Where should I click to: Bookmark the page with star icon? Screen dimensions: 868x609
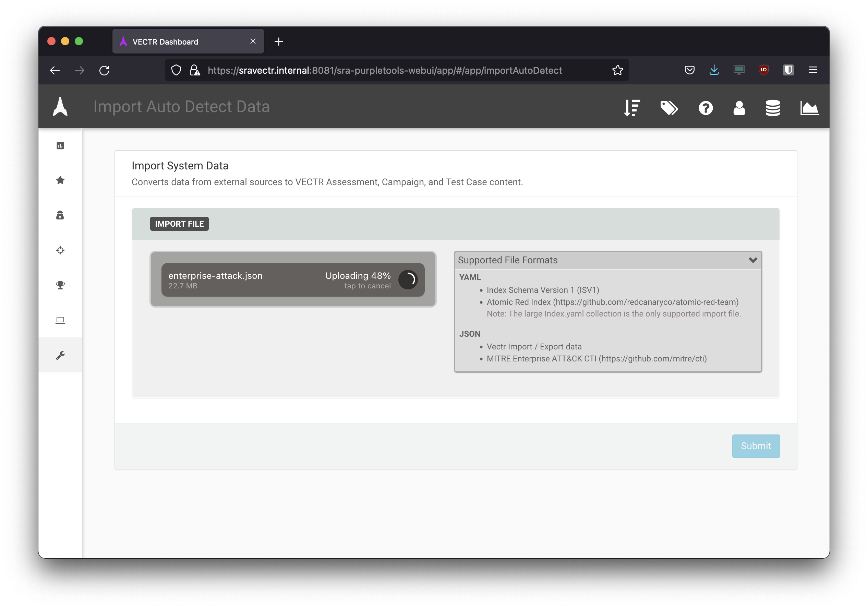coord(617,70)
